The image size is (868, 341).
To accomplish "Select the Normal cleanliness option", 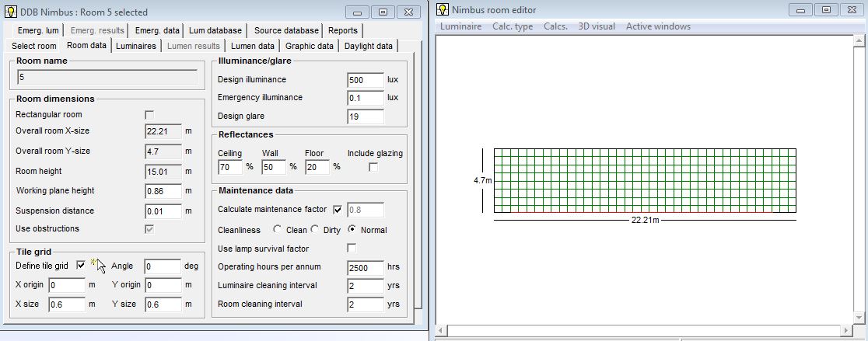I will pos(352,229).
